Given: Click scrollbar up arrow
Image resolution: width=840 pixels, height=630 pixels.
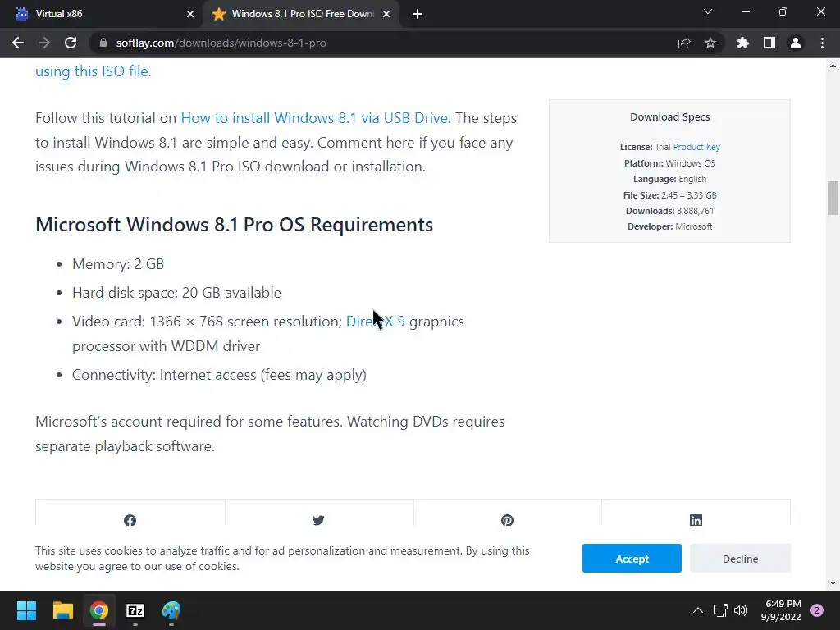Looking at the screenshot, I should pyautogui.click(x=833, y=66).
